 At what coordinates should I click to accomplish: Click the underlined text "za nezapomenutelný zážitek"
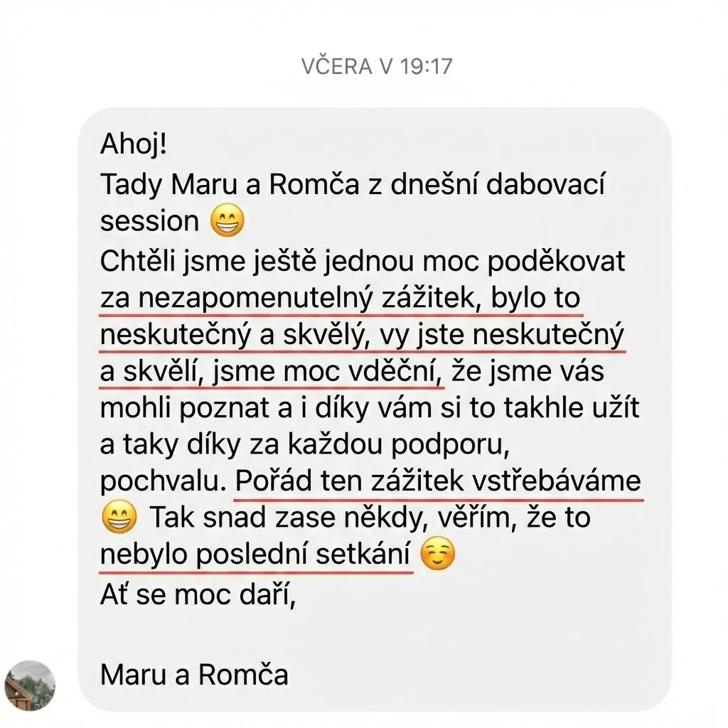click(287, 298)
